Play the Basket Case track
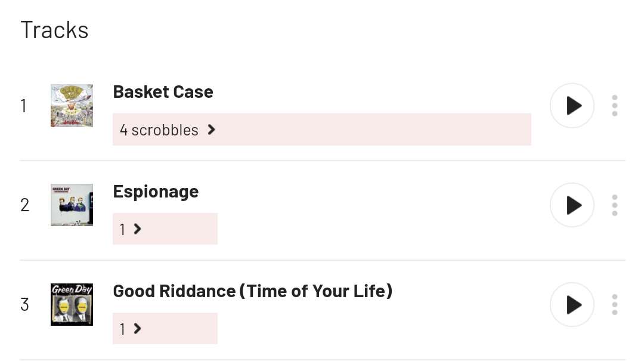 pos(572,106)
